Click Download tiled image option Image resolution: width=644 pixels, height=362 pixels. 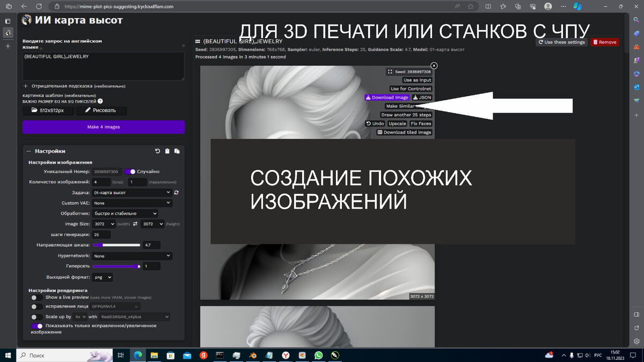(404, 132)
